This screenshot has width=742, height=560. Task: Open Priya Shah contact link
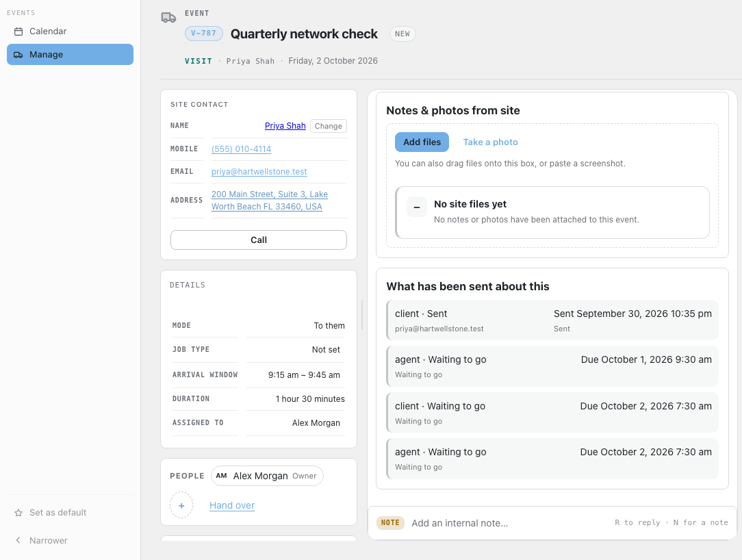pos(285,126)
